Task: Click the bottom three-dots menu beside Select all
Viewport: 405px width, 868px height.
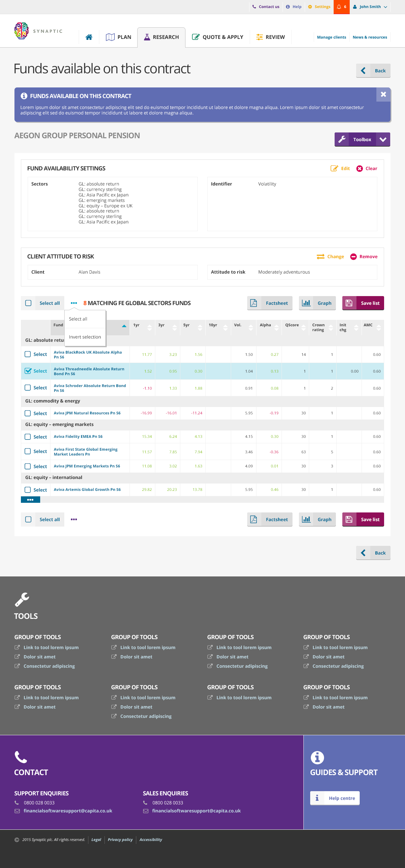Action: pos(74,519)
